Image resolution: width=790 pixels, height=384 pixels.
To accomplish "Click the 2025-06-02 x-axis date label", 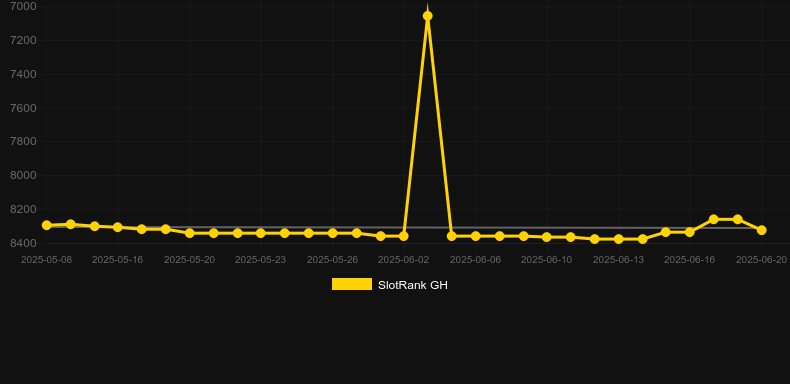I will click(x=404, y=260).
